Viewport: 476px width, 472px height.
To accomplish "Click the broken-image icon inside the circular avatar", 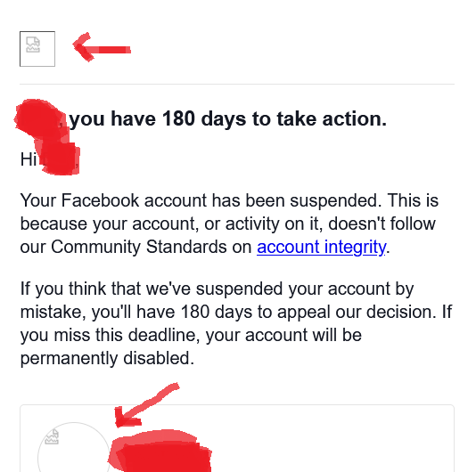I will 52,436.
